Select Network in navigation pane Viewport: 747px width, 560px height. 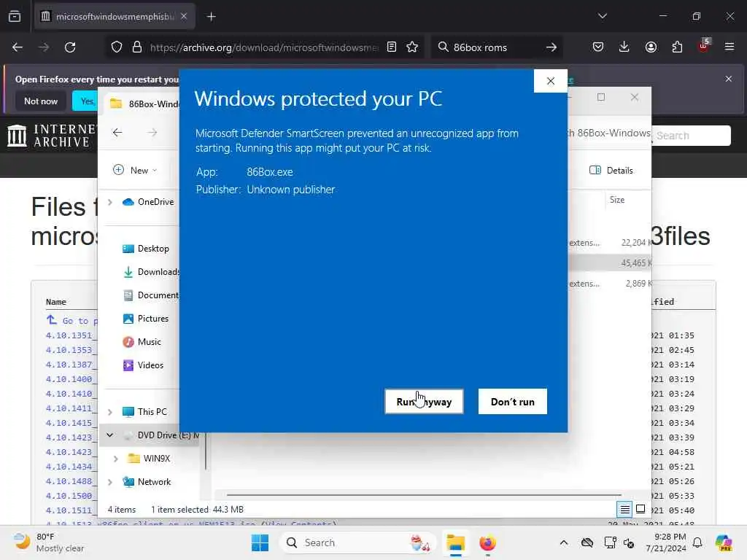click(146, 482)
